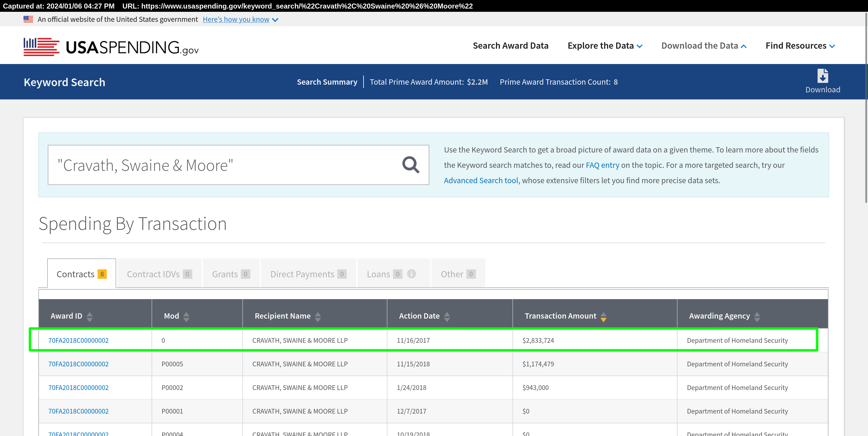Image resolution: width=868 pixels, height=436 pixels.
Task: Open the Advanced Search tool link
Action: 481,181
